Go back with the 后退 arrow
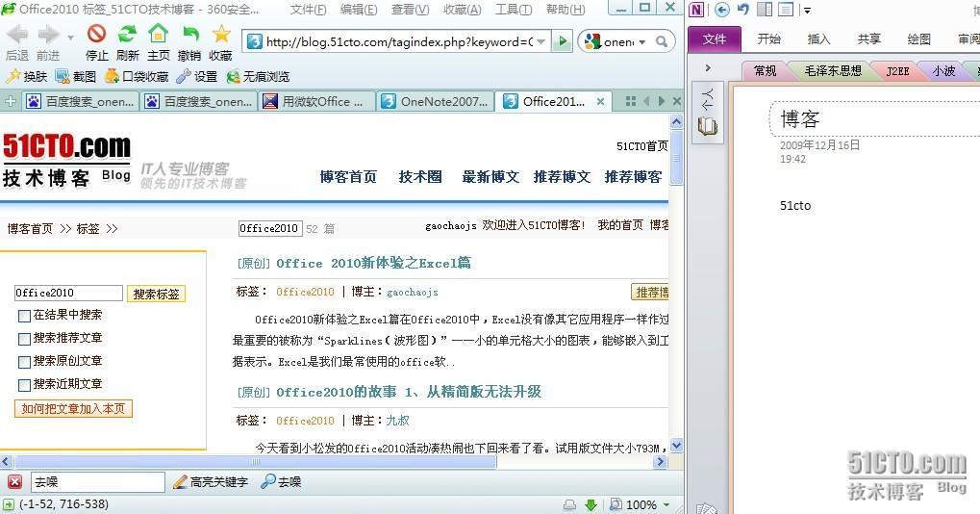 17,35
